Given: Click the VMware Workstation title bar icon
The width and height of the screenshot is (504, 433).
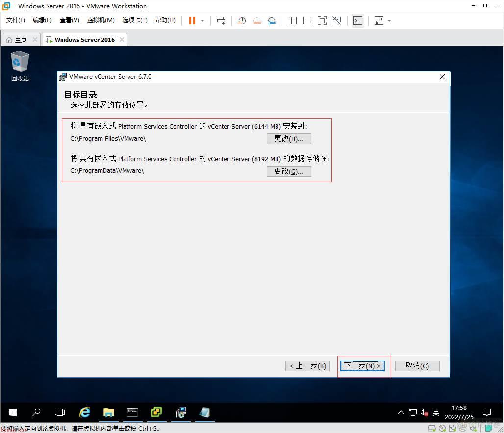Looking at the screenshot, I should [x=6, y=6].
